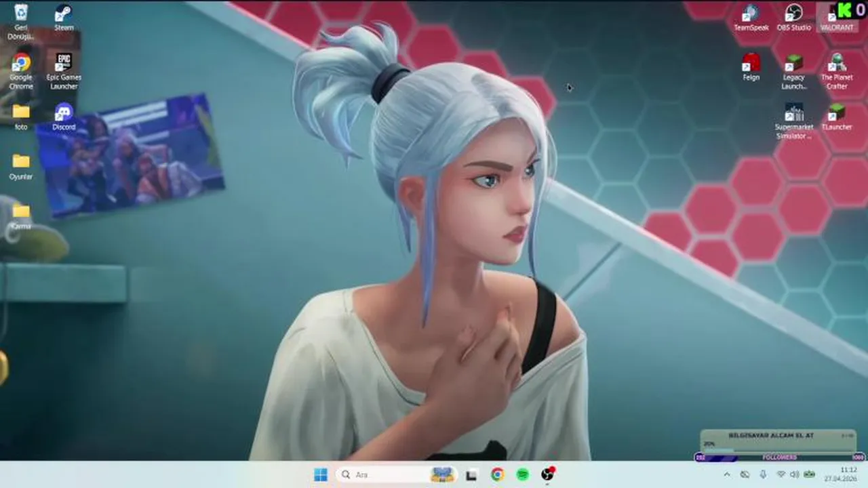Click the cloud sync tray icon

745,474
